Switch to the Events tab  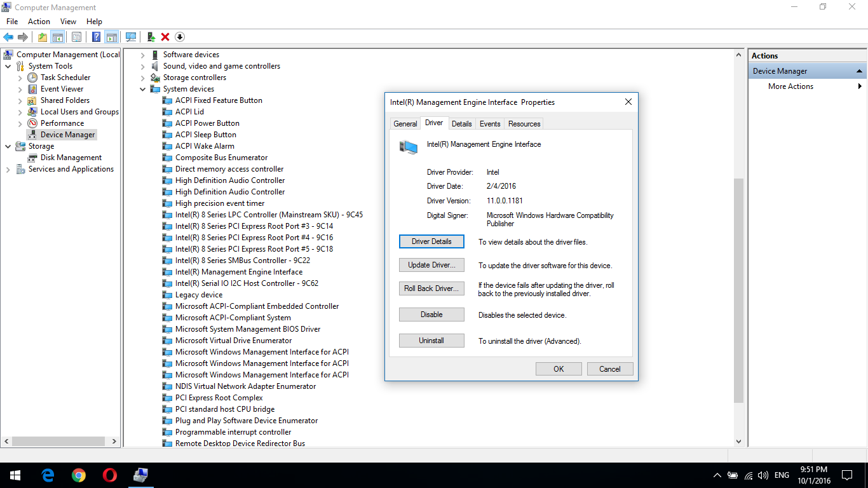tap(490, 124)
